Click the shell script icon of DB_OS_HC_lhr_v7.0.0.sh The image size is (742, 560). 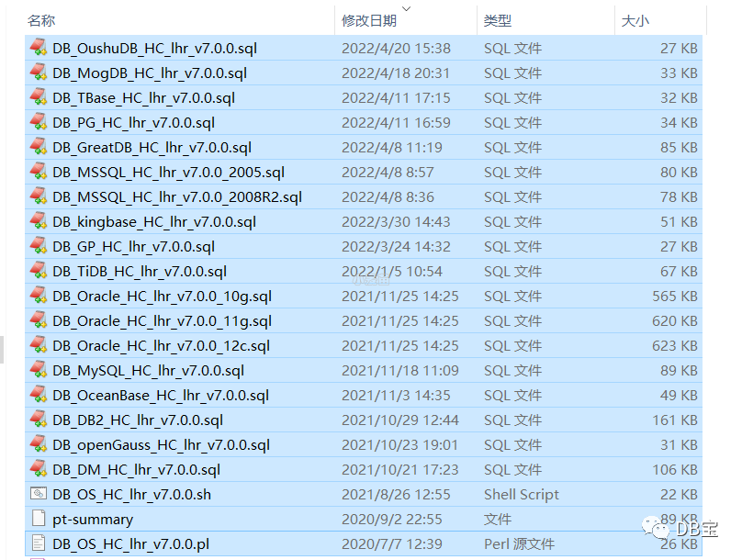(x=39, y=494)
